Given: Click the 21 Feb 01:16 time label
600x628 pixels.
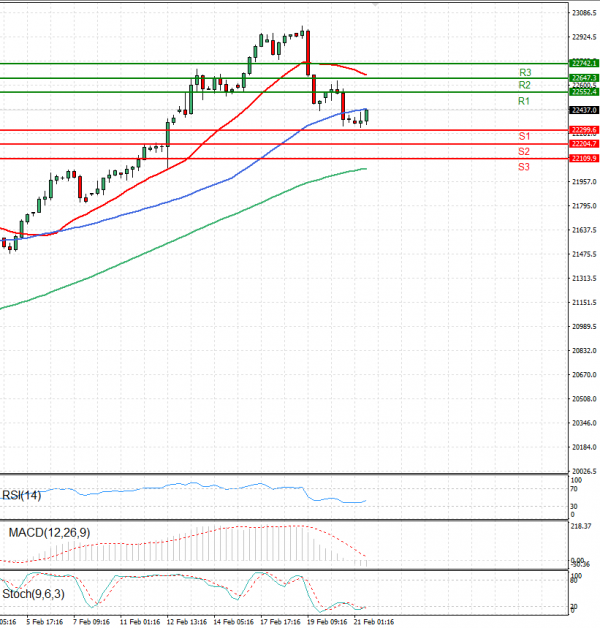Looking at the screenshot, I should pos(374,622).
